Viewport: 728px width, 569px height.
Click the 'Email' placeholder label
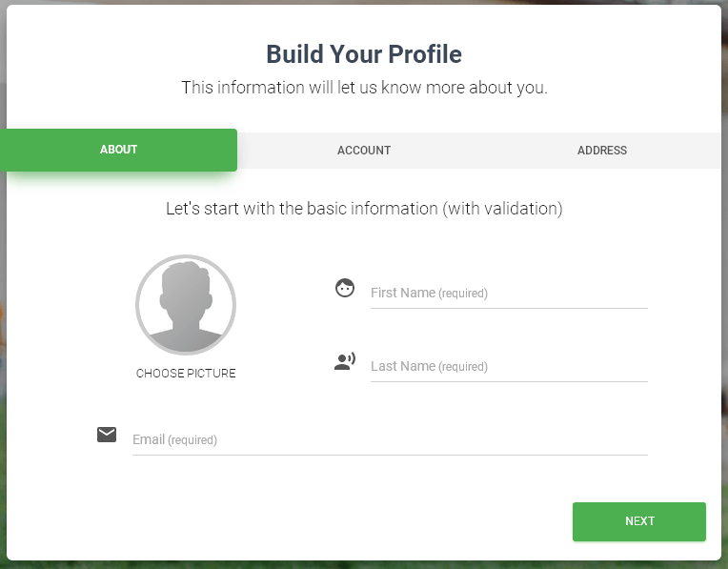149,439
